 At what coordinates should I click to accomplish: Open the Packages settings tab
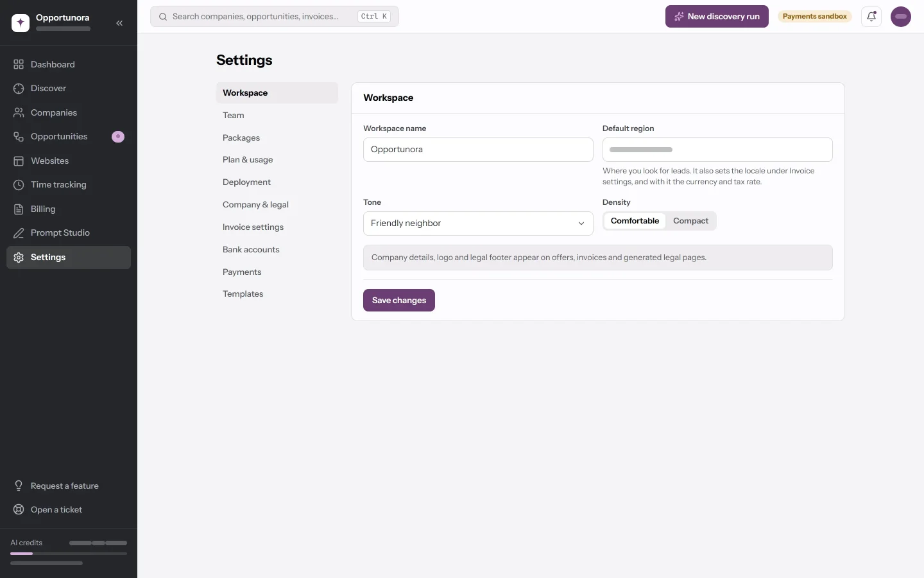(277, 138)
